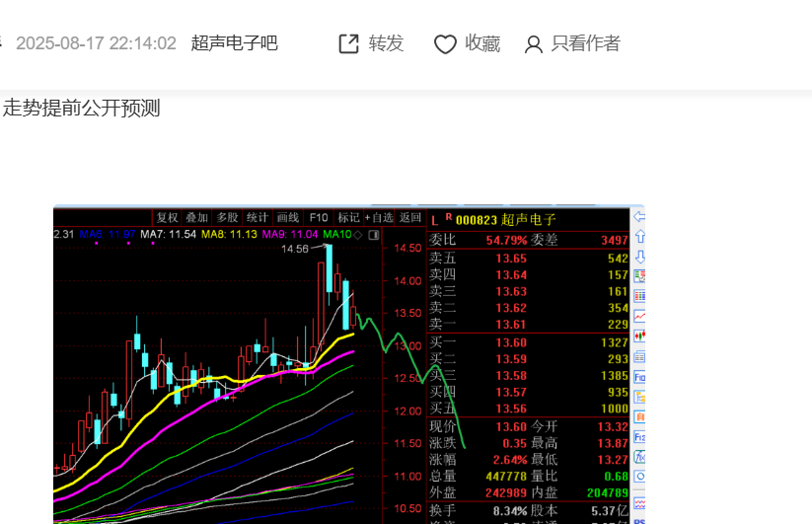
Task: Click the 换手 value 8.34%
Action: [510, 511]
